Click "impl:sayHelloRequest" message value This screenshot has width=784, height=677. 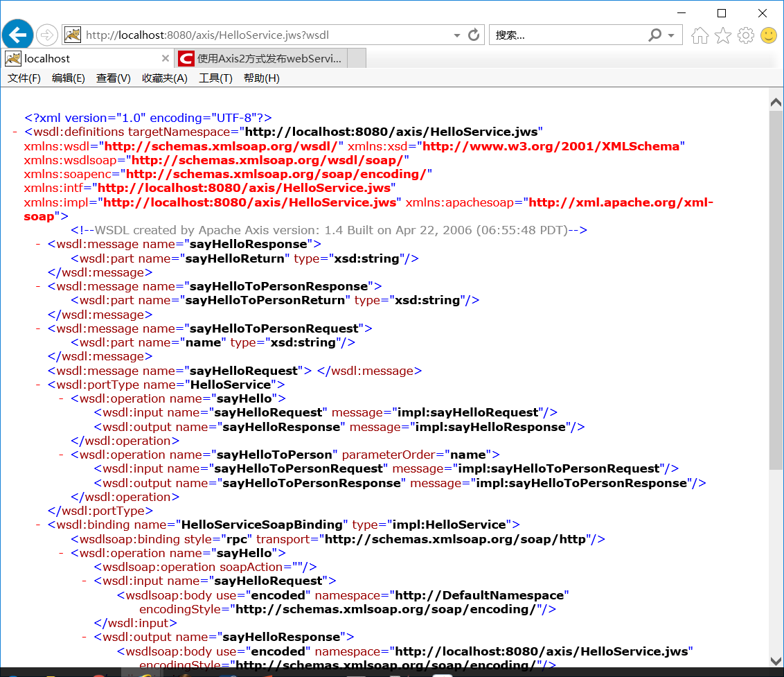point(468,413)
